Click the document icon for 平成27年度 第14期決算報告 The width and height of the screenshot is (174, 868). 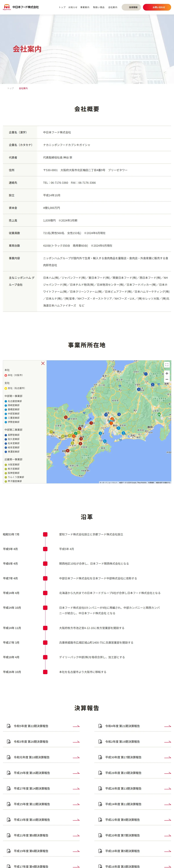coord(9,788)
